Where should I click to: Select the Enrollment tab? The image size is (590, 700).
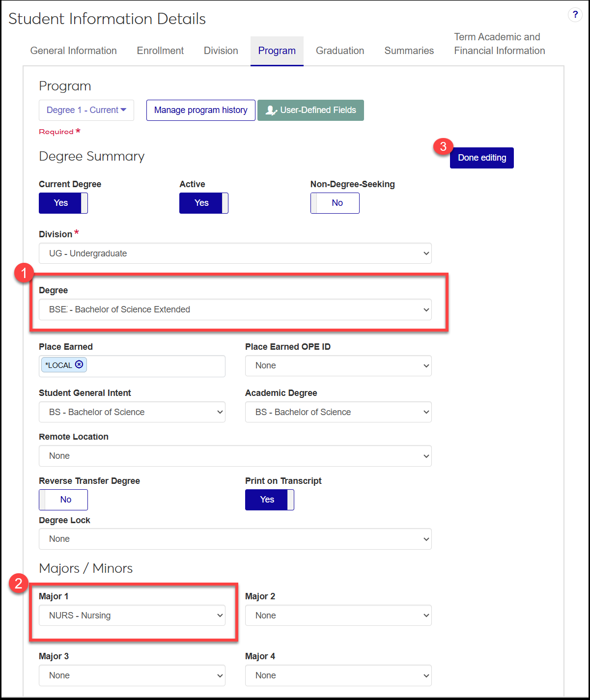160,51
